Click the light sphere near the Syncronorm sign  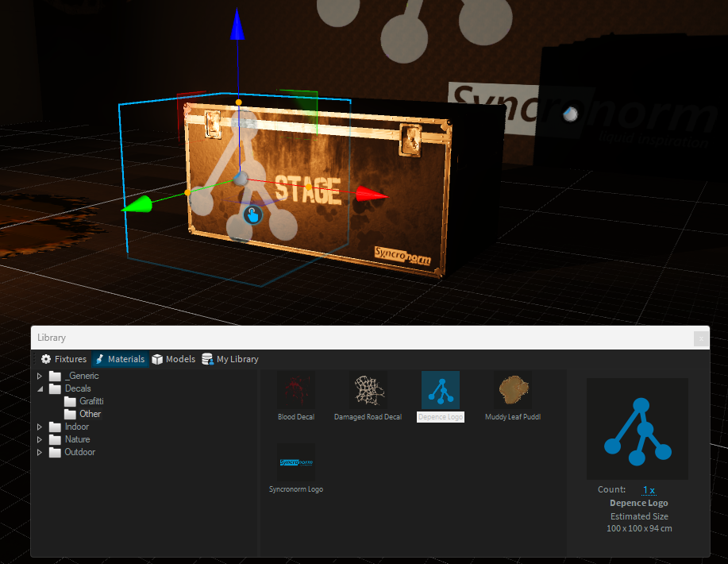click(x=570, y=114)
